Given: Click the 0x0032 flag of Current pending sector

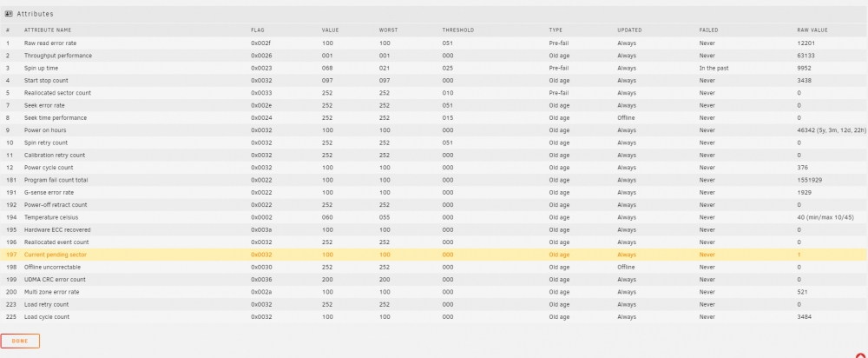Looking at the screenshot, I should pos(261,255).
